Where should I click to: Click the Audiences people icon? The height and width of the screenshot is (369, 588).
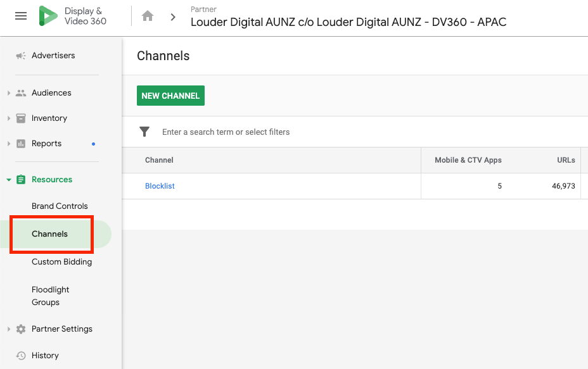point(21,93)
